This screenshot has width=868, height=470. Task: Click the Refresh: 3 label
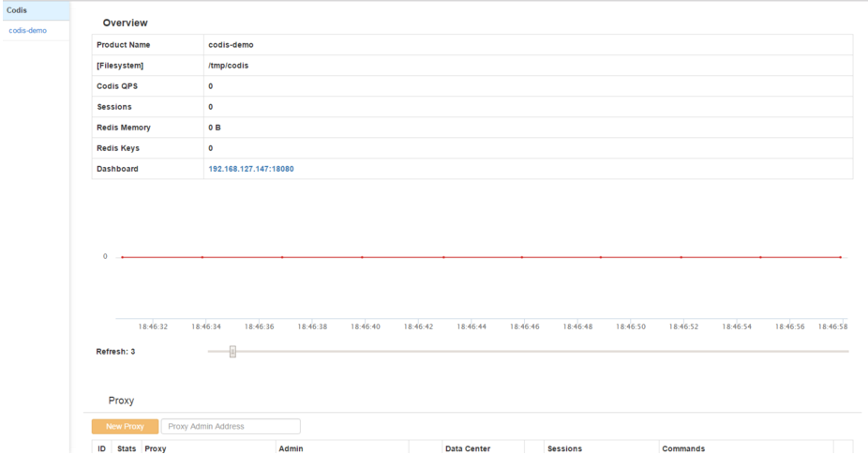pyautogui.click(x=116, y=352)
